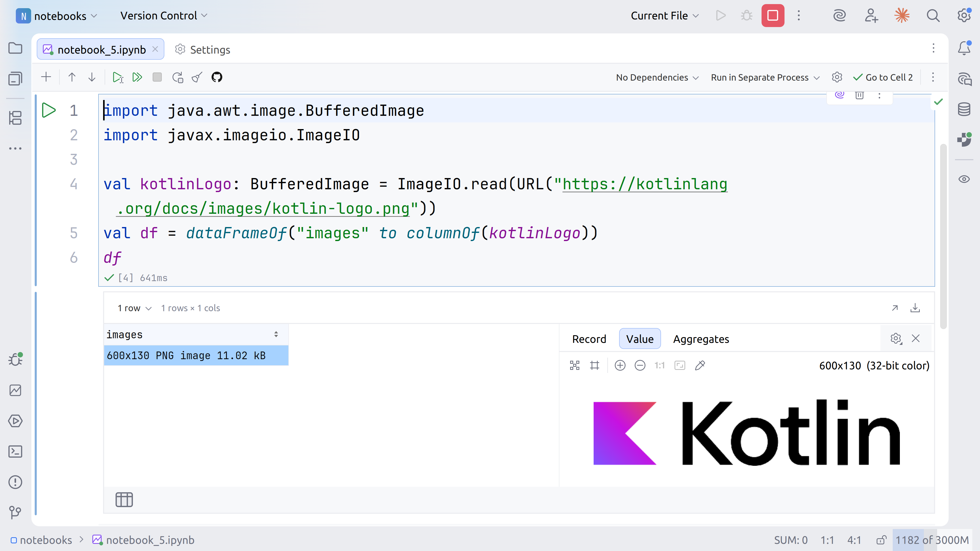Expand the No Dependencies dropdown
The height and width of the screenshot is (551, 980).
657,78
